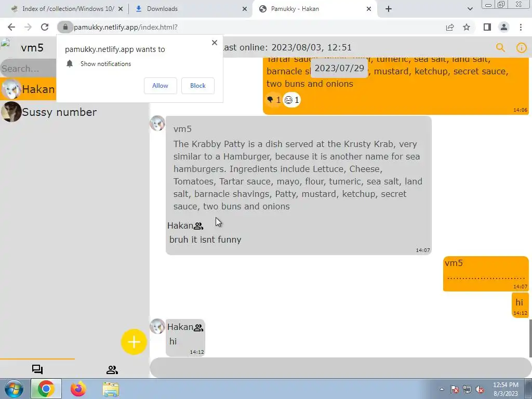Screen dimensions: 532x399
Task: Click the vm5 profile name in sidebar header
Action: [32, 47]
